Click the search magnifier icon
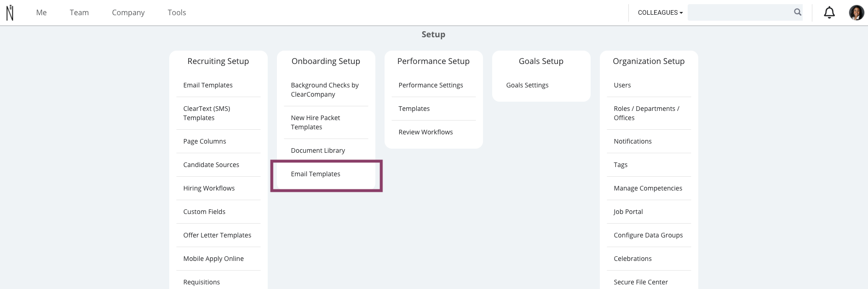 tap(798, 12)
